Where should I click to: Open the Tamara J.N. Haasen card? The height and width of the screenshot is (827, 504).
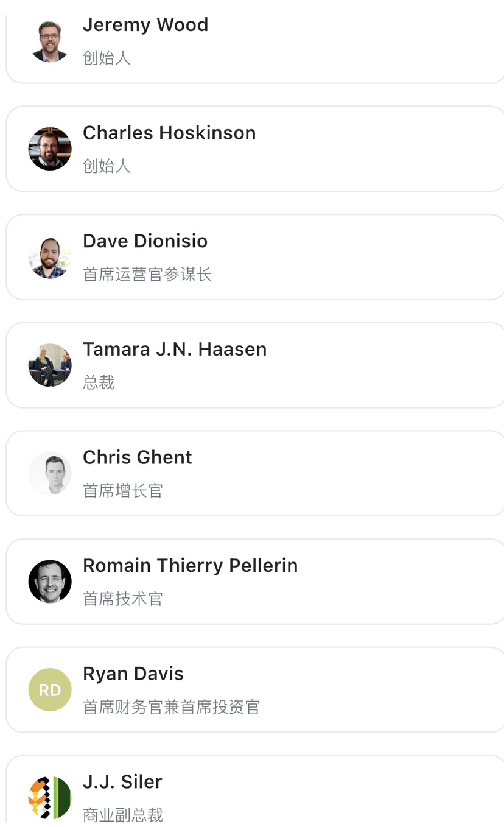click(255, 365)
